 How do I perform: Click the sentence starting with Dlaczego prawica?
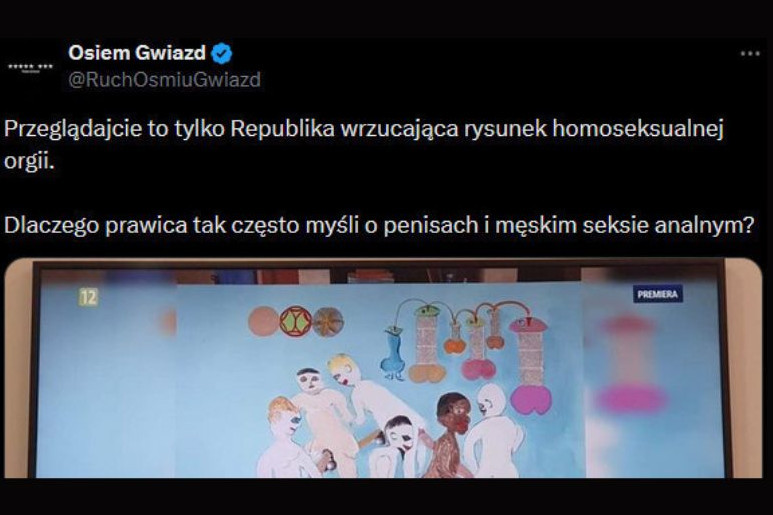click(379, 225)
